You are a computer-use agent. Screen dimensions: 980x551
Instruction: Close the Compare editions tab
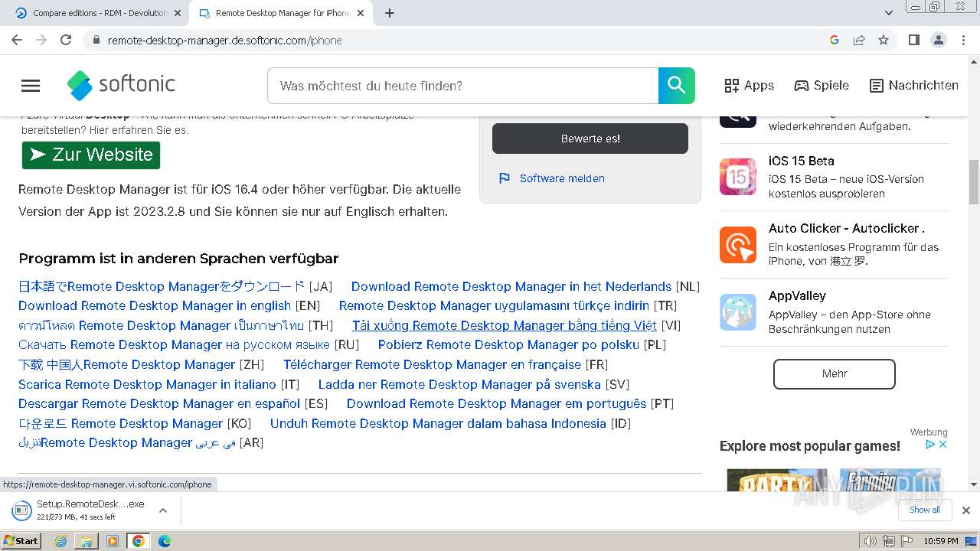click(178, 13)
